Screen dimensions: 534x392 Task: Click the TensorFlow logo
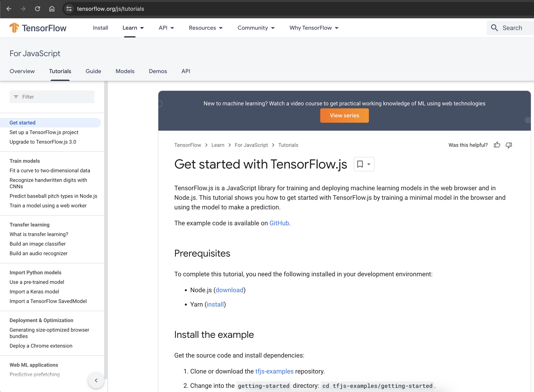(x=38, y=28)
